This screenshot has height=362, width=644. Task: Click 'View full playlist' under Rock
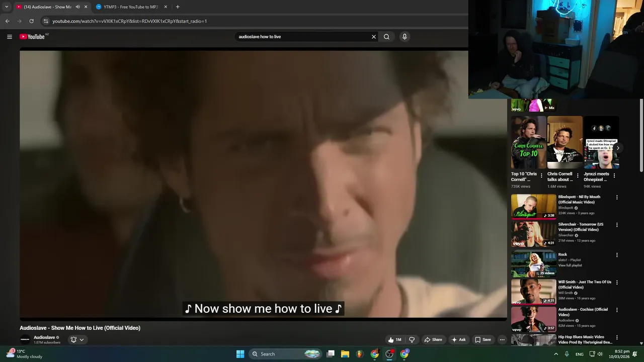[x=570, y=265]
